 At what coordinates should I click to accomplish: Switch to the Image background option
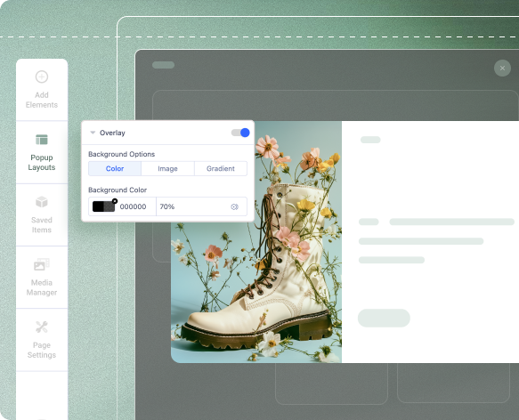pos(168,168)
